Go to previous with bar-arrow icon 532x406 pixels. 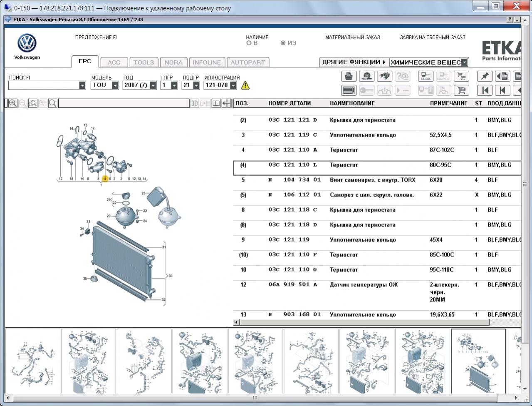click(502, 90)
